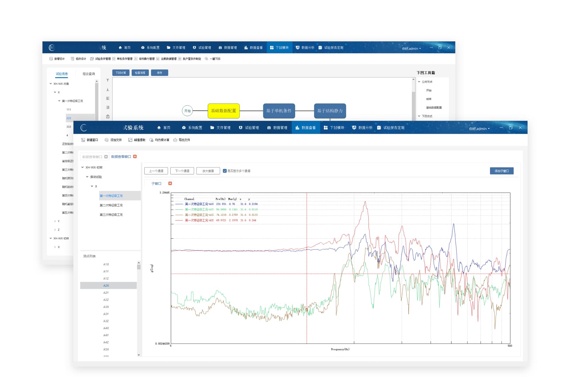Screen dimensions: 570x392
Task: Open 数据分析 menu in front window navbar
Action: click(x=362, y=128)
